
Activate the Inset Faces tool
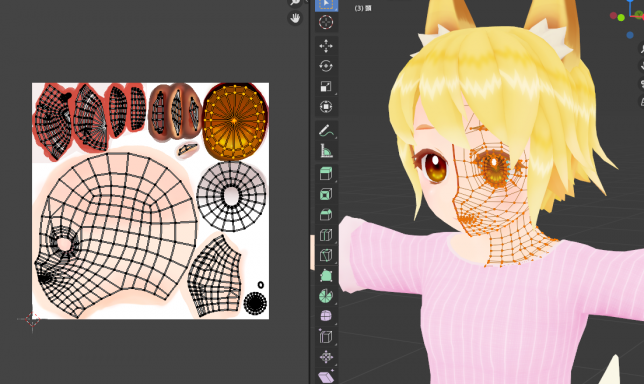327,194
